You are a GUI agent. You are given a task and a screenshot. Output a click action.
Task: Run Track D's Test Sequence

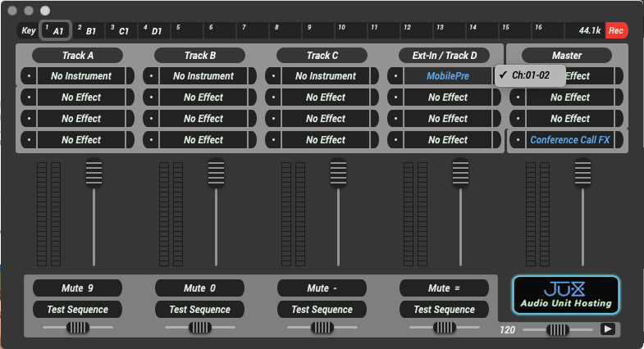click(x=444, y=309)
